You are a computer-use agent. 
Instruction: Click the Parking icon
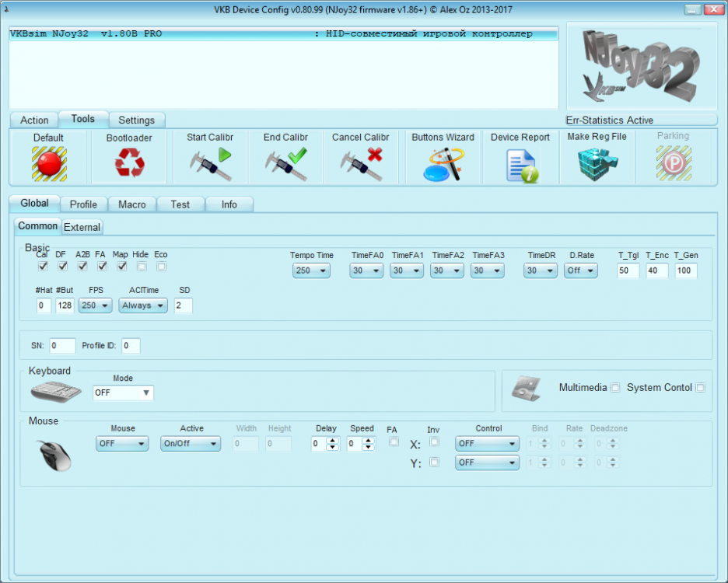click(674, 163)
